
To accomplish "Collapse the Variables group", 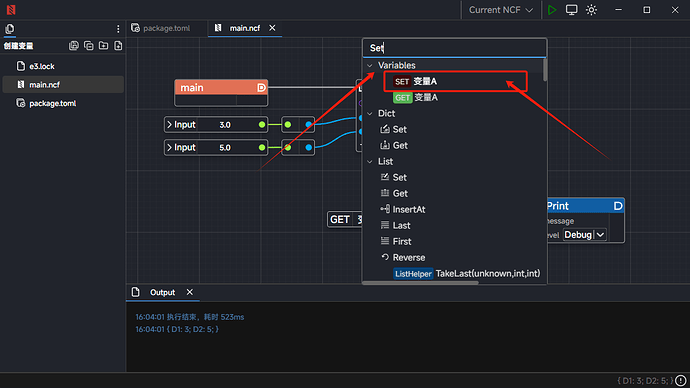I will (x=370, y=66).
